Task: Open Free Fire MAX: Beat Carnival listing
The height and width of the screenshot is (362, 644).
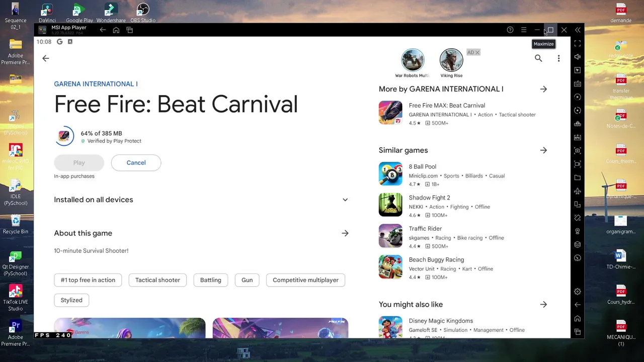Action: point(463,114)
